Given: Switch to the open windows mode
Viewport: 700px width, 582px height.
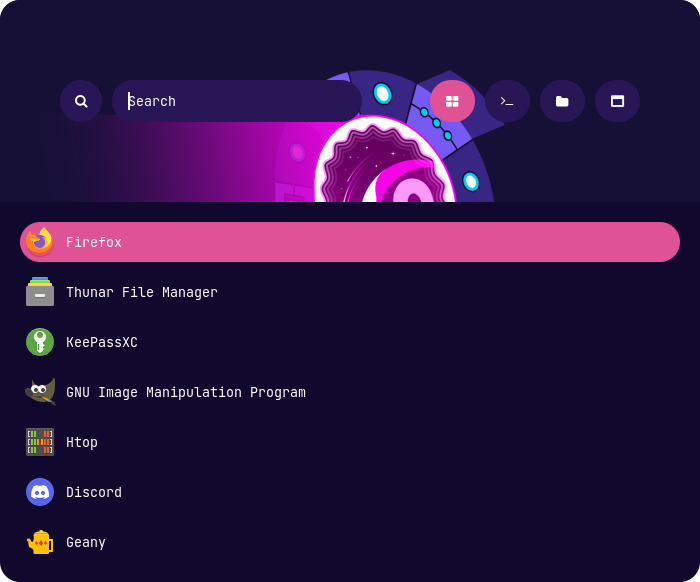Looking at the screenshot, I should pos(617,101).
